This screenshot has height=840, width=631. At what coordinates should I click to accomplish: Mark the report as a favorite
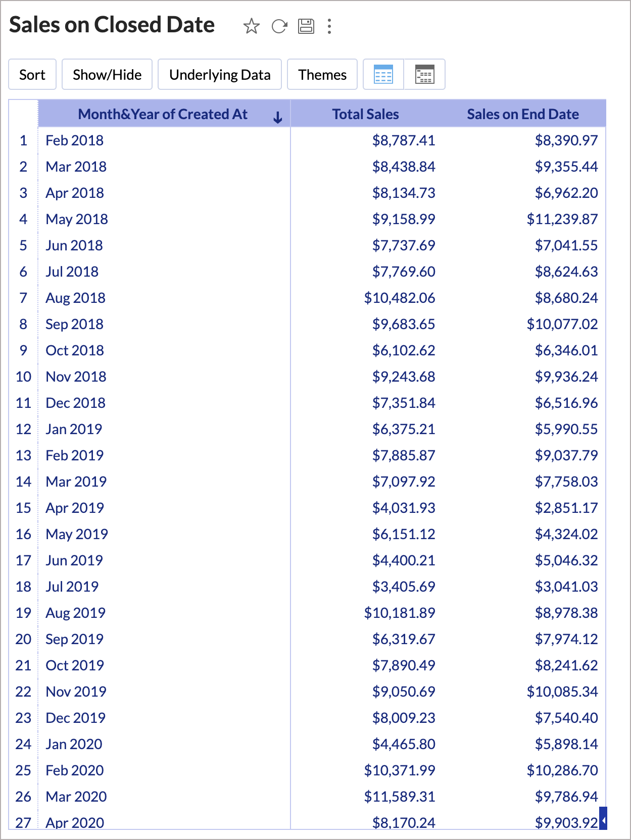pyautogui.click(x=251, y=26)
